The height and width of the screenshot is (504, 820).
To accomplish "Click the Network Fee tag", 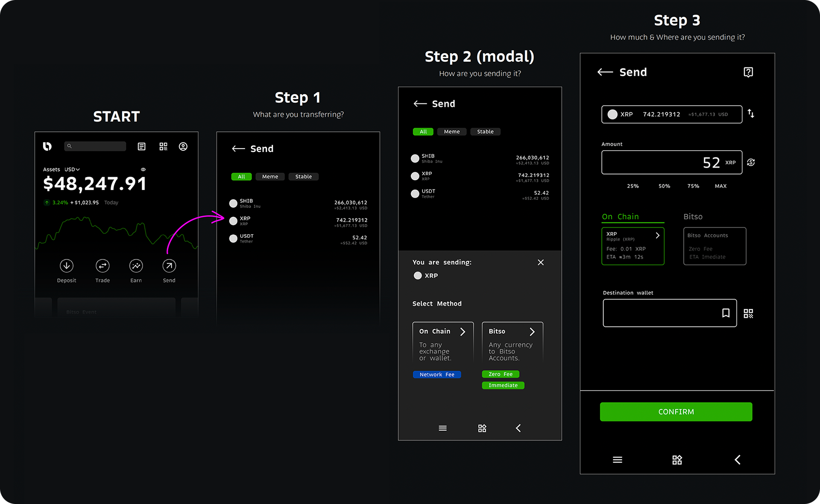I will point(437,375).
